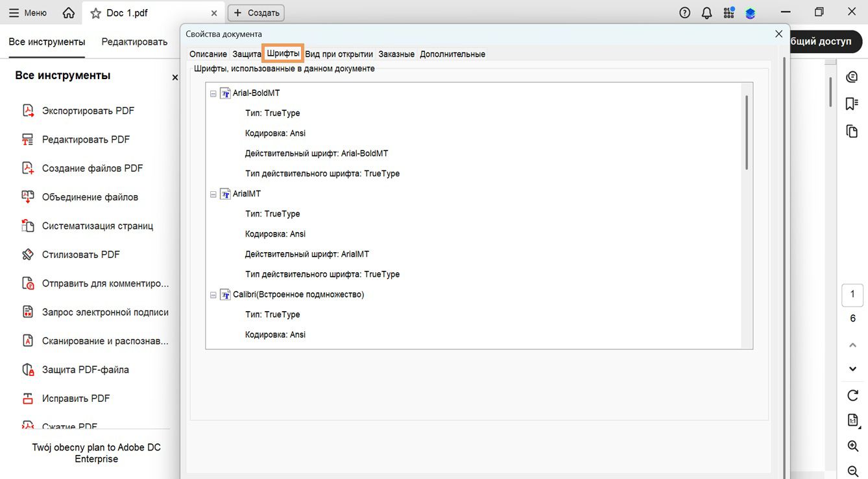Viewport: 868px width, 479px height.
Task: Click 'Действительный шрифт: ArialMT' row
Action: point(307,254)
